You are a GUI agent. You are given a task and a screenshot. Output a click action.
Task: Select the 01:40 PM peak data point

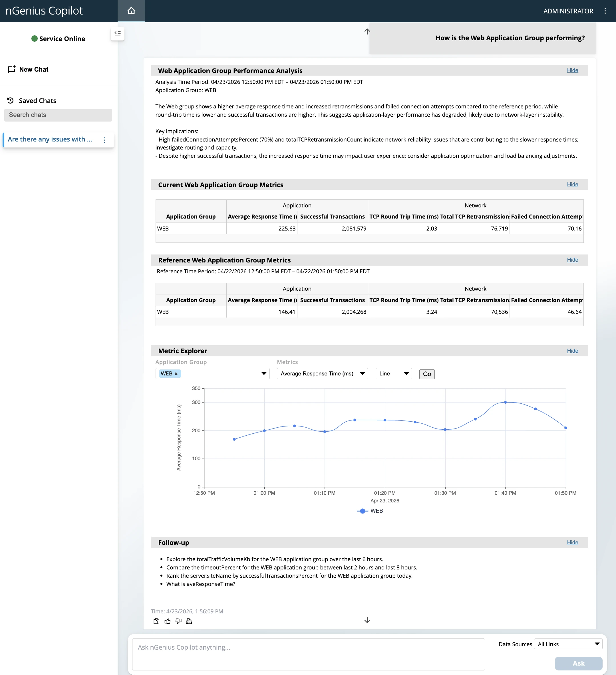[506, 403]
